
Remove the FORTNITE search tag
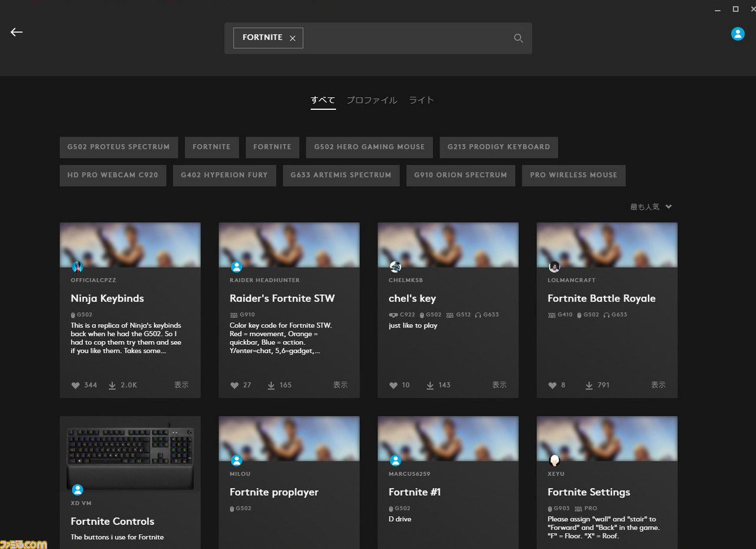coord(292,38)
